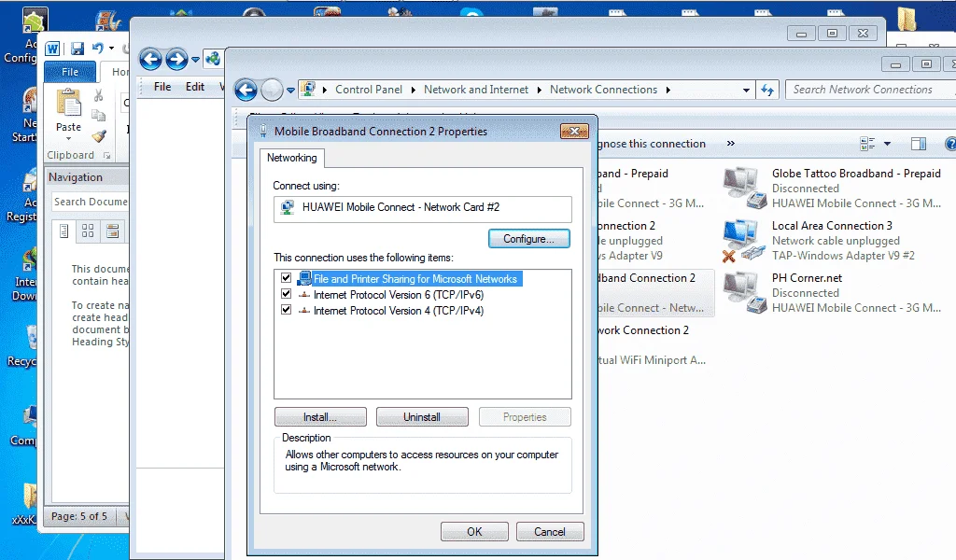The image size is (956, 560).
Task: Select the Networking tab in Properties dialog
Action: pyautogui.click(x=292, y=158)
